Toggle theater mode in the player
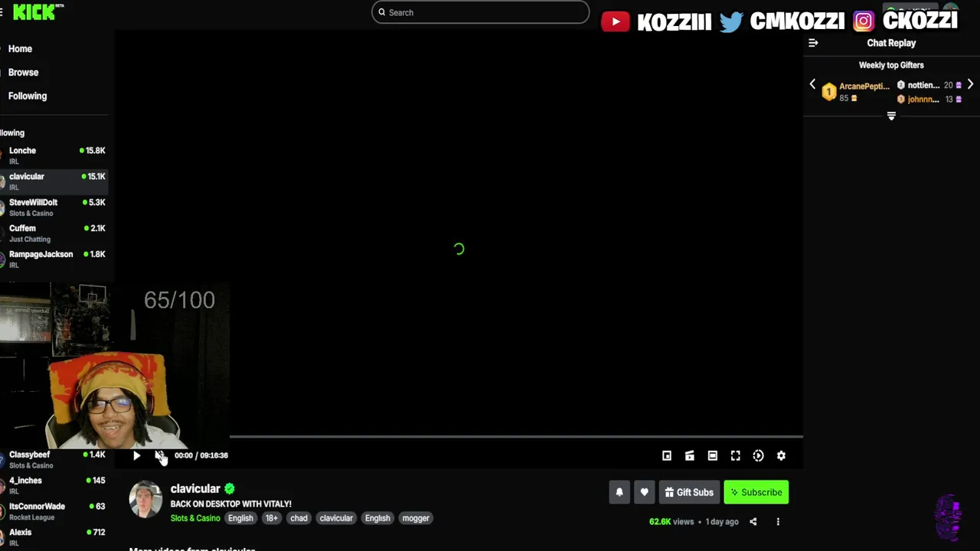Screen dimensions: 980x551 click(x=713, y=455)
